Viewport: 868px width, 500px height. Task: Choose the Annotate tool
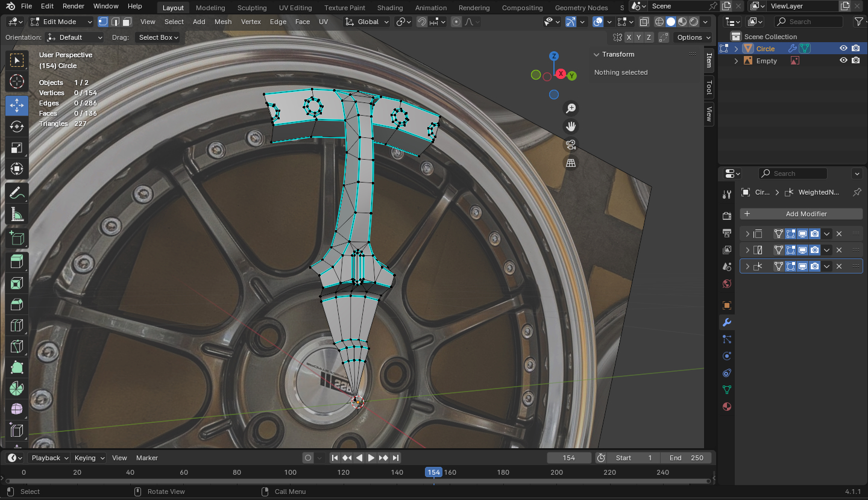click(17, 193)
